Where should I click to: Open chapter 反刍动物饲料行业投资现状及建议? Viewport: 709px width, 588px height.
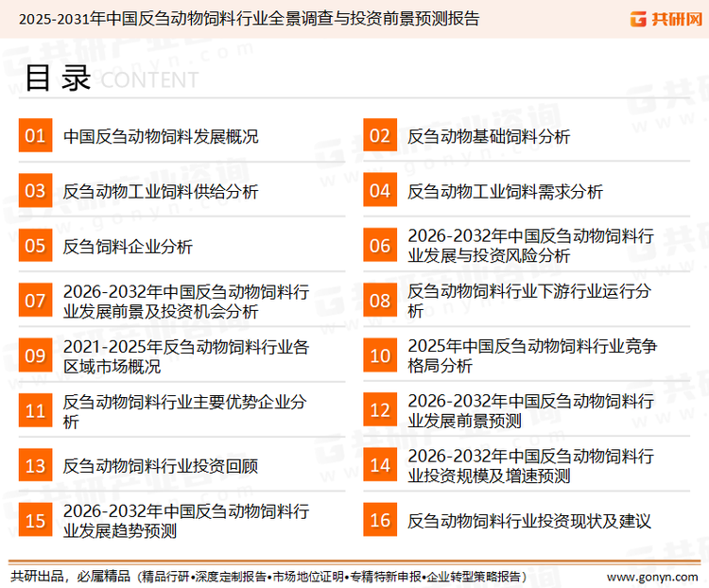[x=529, y=521]
